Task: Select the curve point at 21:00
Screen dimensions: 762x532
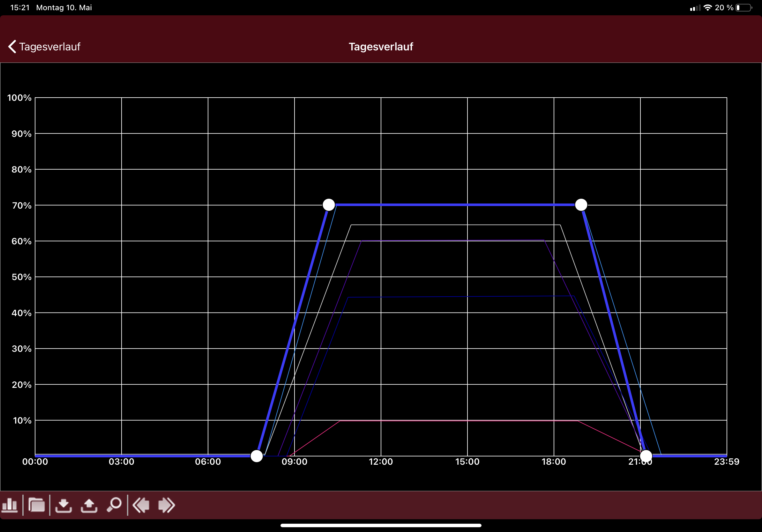Action: click(646, 456)
